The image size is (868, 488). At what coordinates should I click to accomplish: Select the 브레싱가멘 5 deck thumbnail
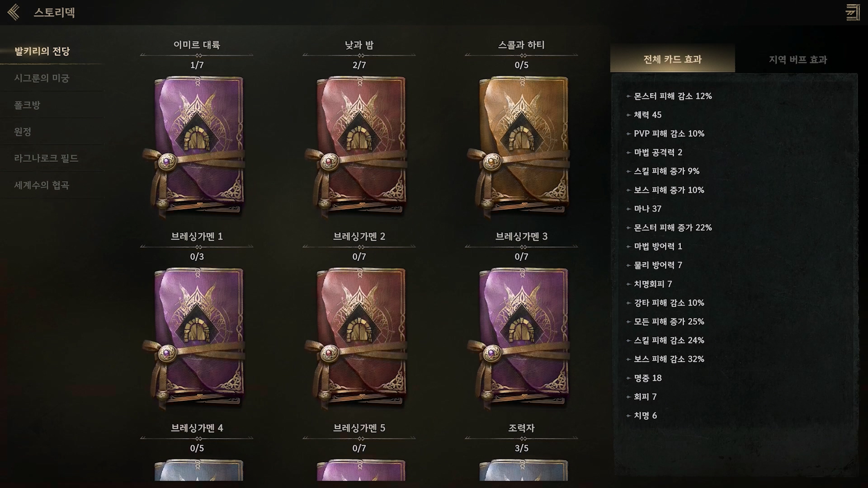click(361, 470)
